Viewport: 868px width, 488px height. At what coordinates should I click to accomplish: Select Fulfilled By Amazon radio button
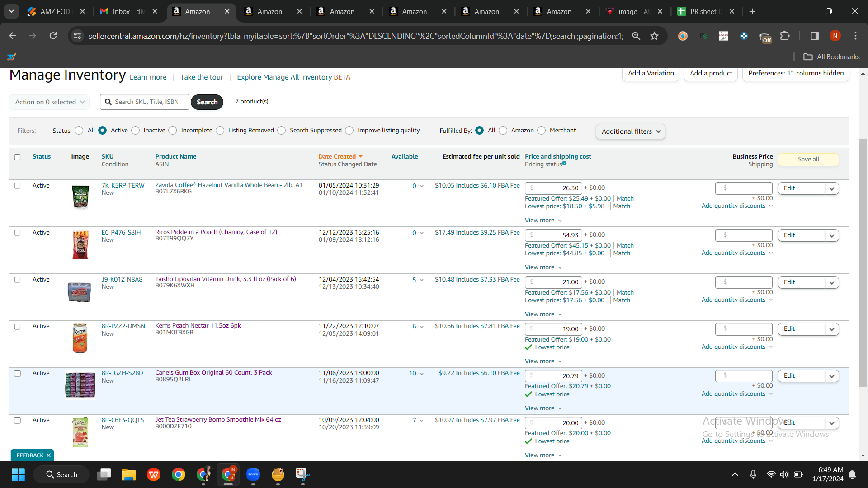point(503,131)
